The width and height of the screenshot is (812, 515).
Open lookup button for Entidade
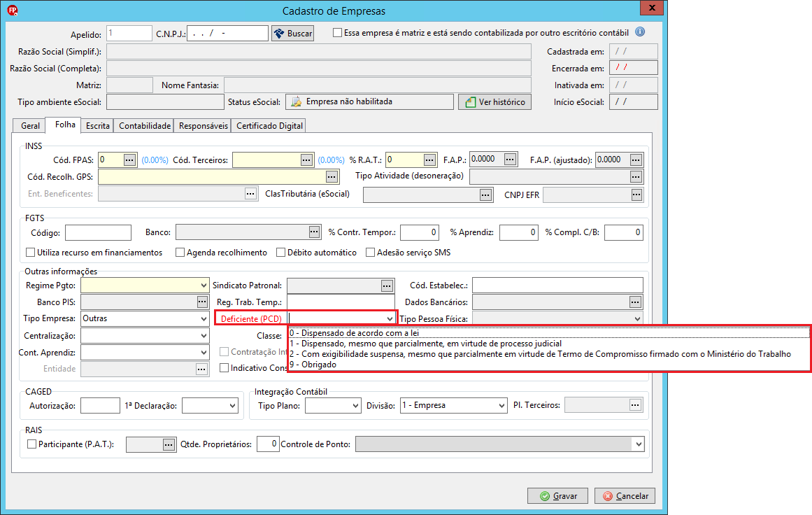[x=201, y=369]
